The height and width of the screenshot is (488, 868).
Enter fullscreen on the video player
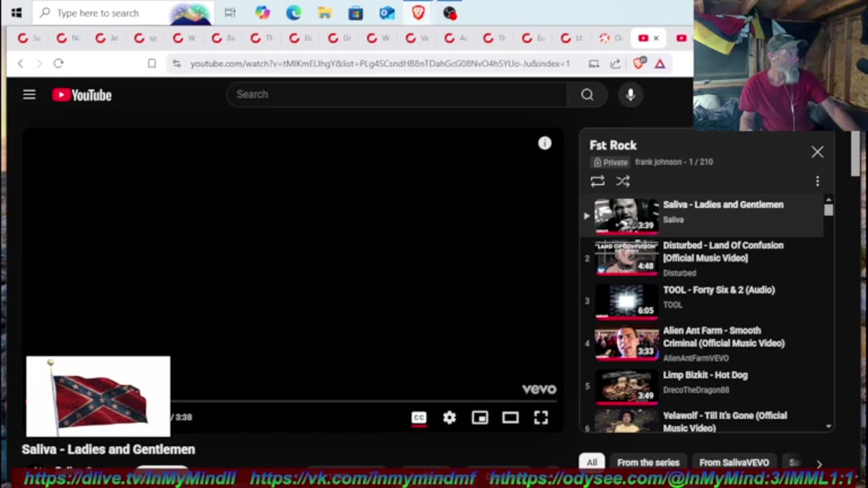(541, 418)
